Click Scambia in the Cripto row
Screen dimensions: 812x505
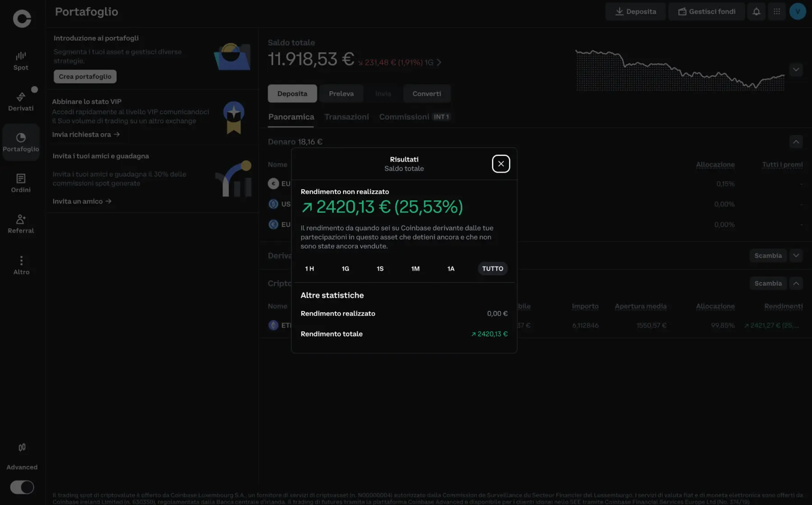coord(768,283)
